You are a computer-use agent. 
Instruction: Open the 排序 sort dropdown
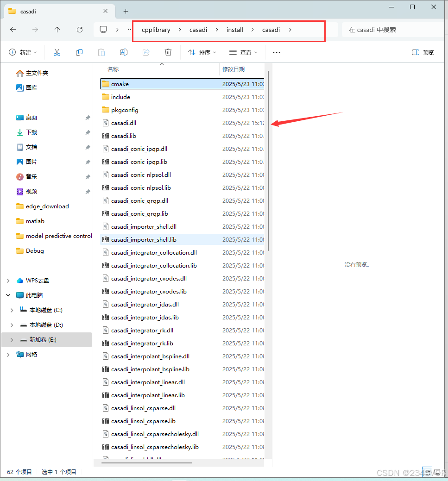[x=202, y=52]
